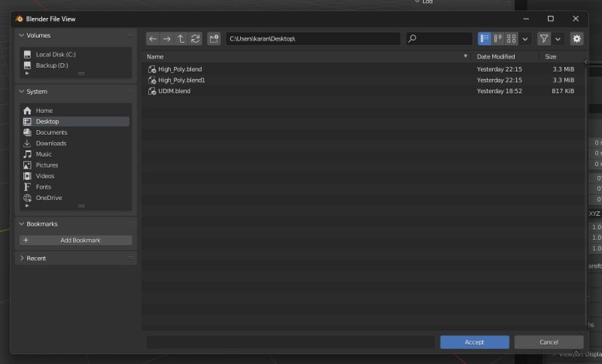
Task: Click the Blender logo in title bar
Action: click(20, 19)
